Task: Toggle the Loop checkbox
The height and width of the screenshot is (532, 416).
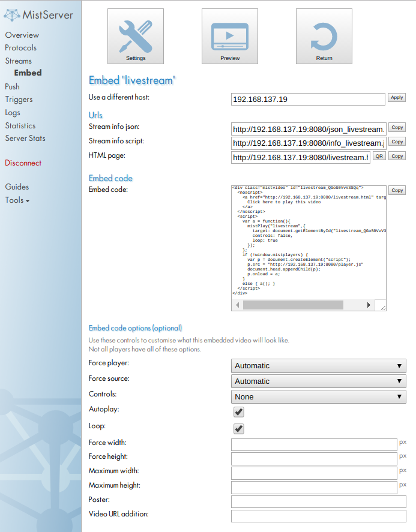Action: 239,428
